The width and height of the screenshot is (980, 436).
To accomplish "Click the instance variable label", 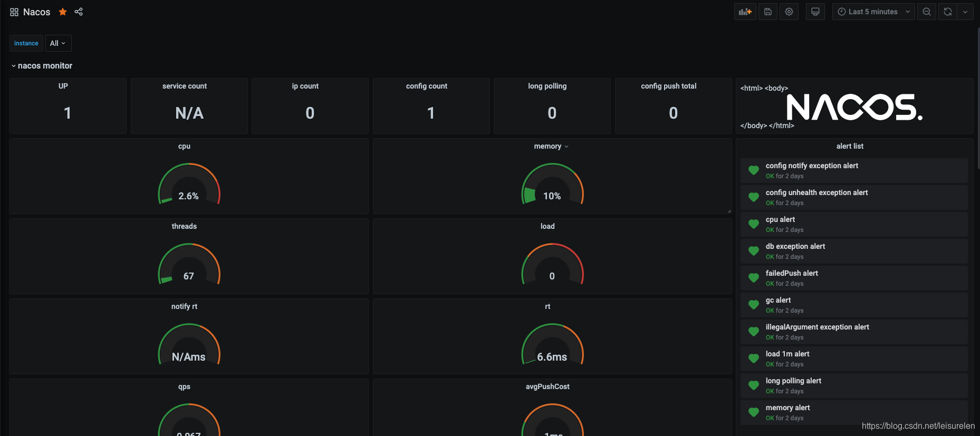I will [x=26, y=43].
